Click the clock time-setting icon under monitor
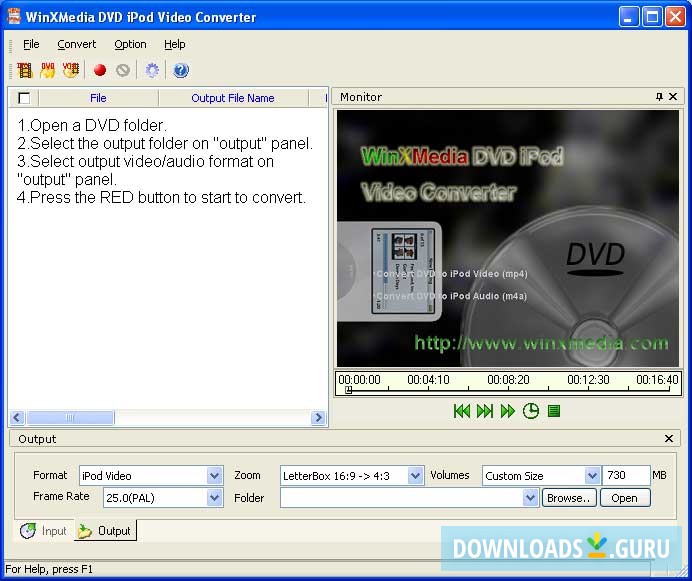The width and height of the screenshot is (692, 581). (x=531, y=411)
